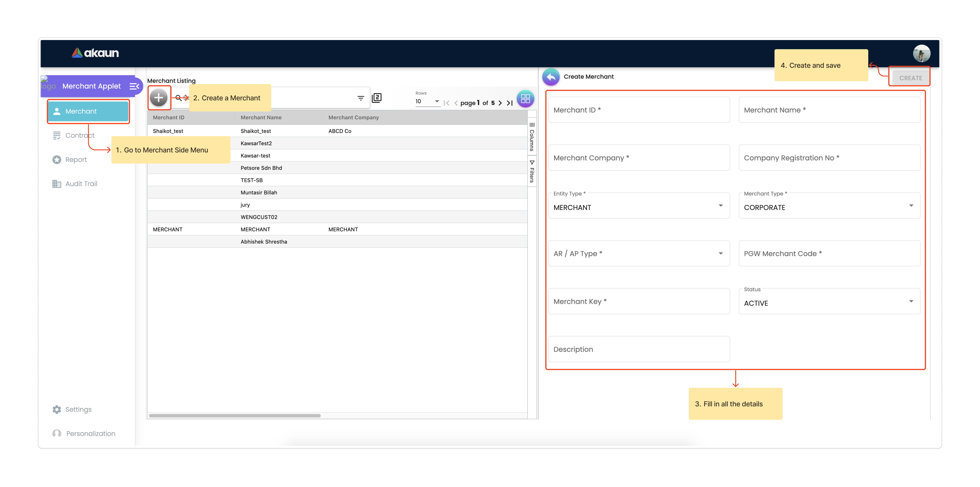Open Settings in the sidebar
Image resolution: width=980 pixels, height=487 pixels.
point(78,410)
